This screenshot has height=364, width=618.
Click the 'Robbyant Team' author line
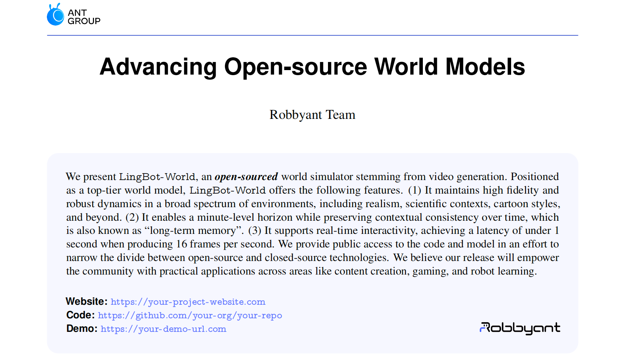pyautogui.click(x=312, y=115)
